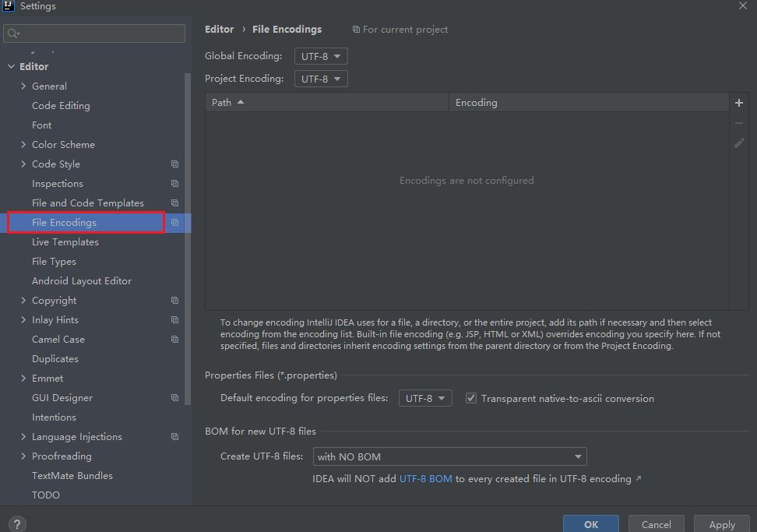Click project icon next to Language Injections
The width and height of the screenshot is (757, 532).
(x=174, y=437)
